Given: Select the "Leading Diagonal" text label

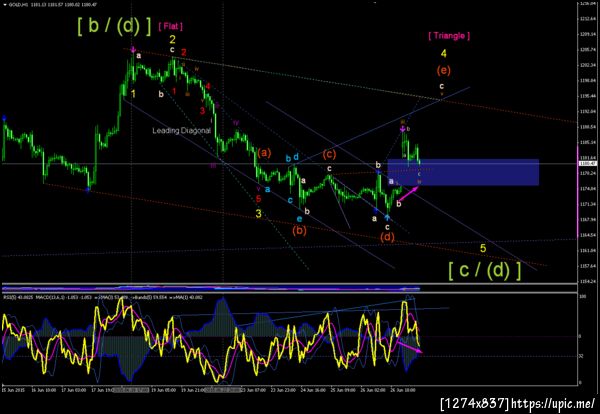Looking at the screenshot, I should pyautogui.click(x=182, y=130).
